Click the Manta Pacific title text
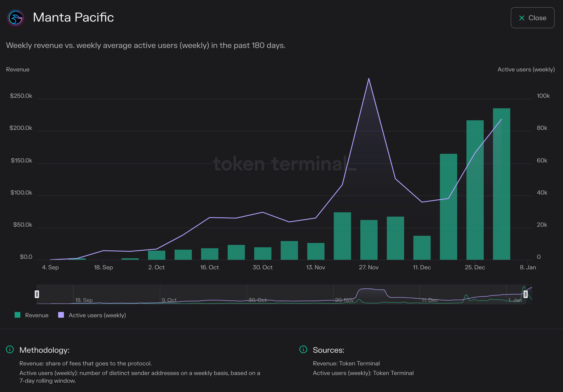 point(73,17)
